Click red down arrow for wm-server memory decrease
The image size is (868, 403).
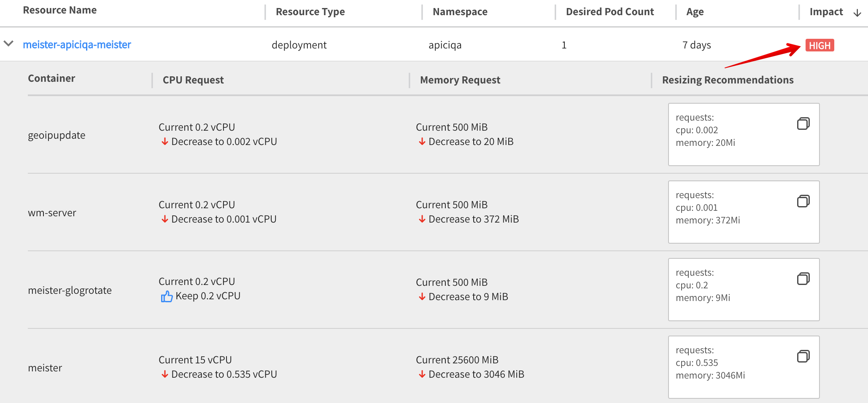(x=422, y=219)
